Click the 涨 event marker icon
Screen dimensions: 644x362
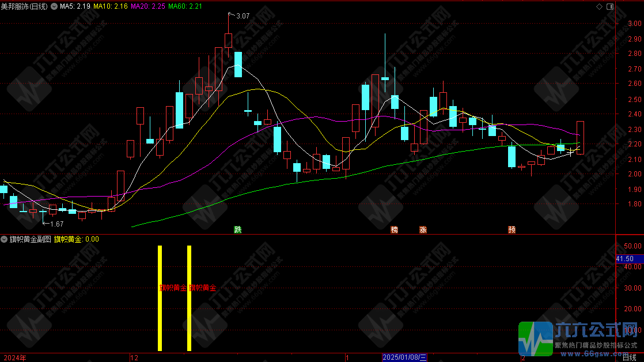click(x=423, y=229)
